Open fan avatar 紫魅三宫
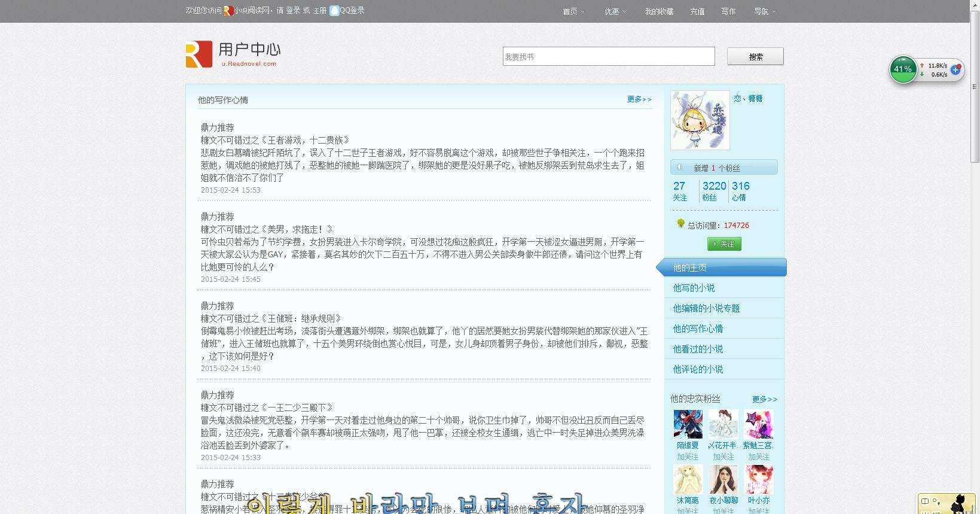This screenshot has height=514, width=980. pyautogui.click(x=759, y=424)
